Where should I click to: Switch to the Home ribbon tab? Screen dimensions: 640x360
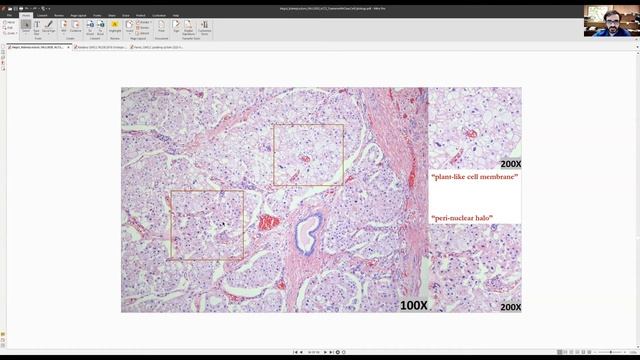click(x=26, y=16)
